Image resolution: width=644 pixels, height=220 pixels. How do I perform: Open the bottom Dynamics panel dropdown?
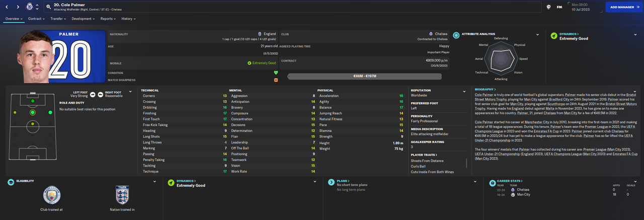[x=315, y=181]
